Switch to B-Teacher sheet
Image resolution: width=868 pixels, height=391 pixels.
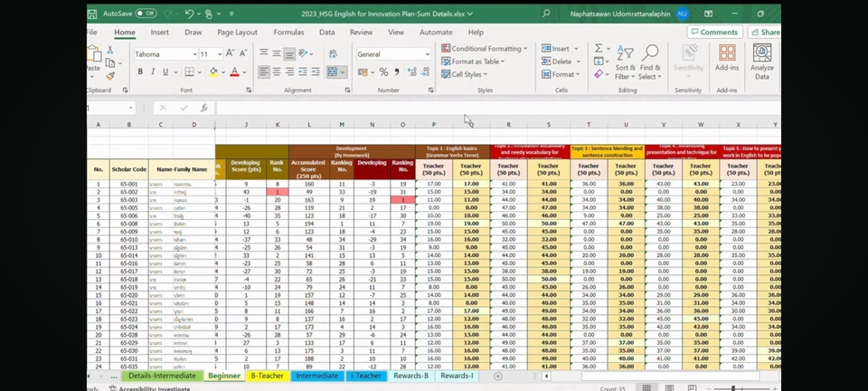pyautogui.click(x=267, y=376)
